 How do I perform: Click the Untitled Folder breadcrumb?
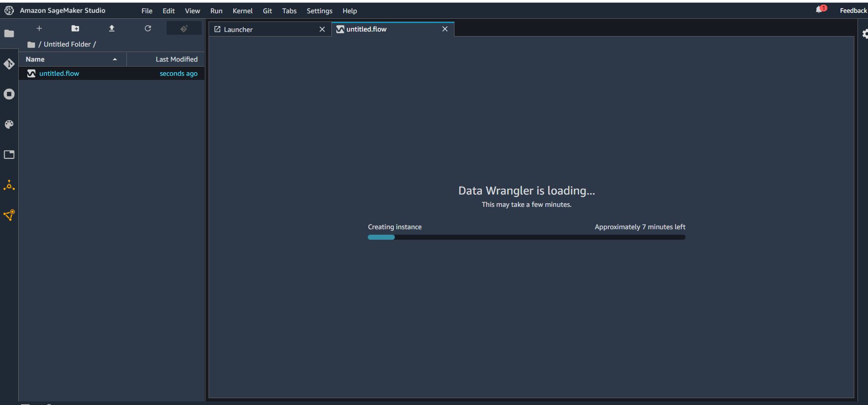tap(67, 44)
